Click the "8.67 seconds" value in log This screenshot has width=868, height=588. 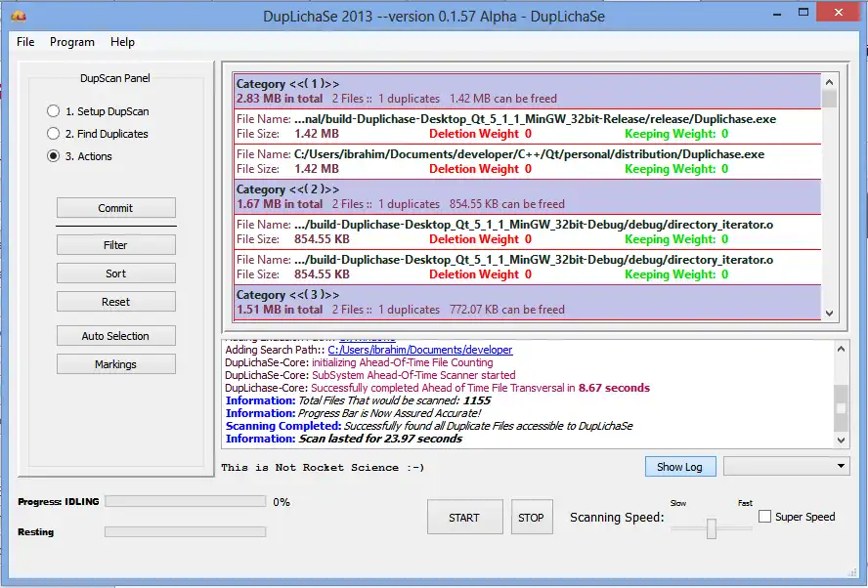[614, 388]
